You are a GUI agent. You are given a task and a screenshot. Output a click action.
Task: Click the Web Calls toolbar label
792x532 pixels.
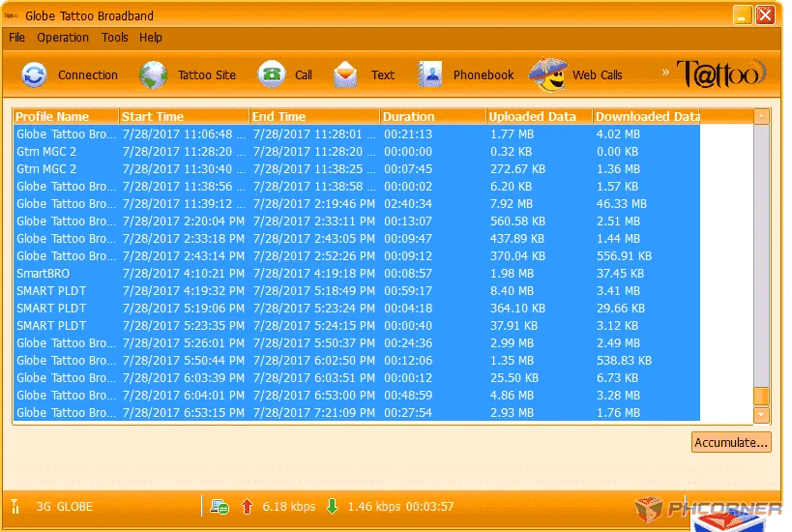point(597,74)
